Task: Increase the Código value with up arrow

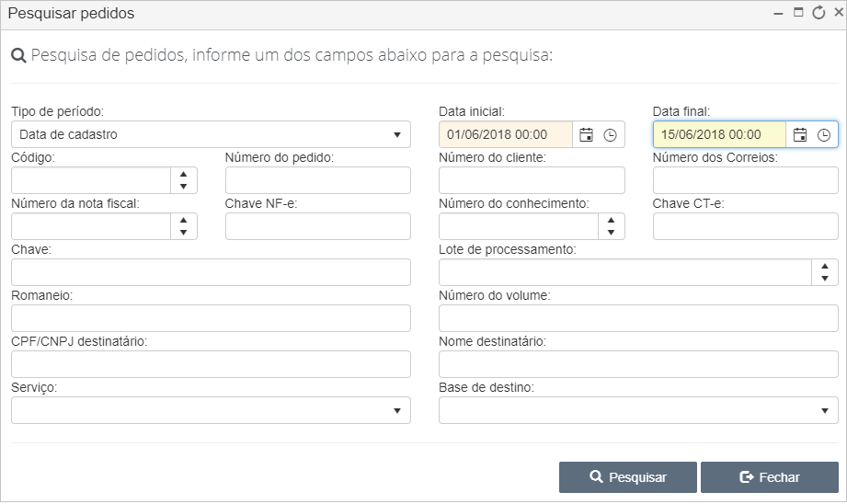Action: point(184,175)
